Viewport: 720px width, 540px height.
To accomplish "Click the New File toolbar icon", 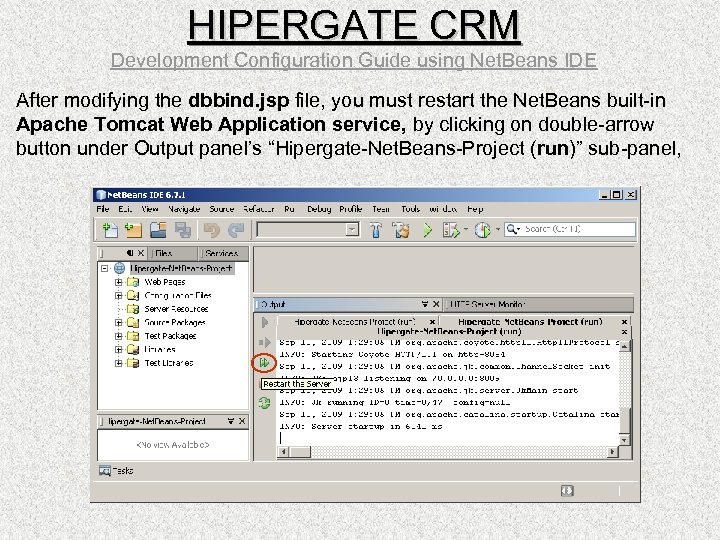I will [x=110, y=230].
